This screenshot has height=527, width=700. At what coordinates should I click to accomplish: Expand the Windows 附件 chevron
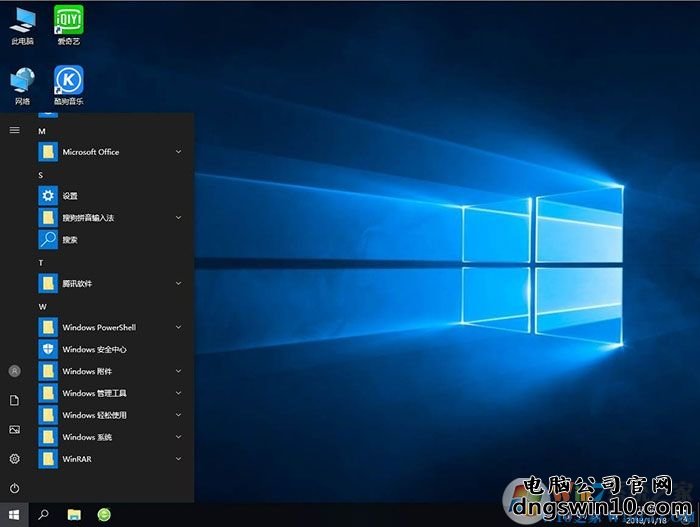pos(179,371)
